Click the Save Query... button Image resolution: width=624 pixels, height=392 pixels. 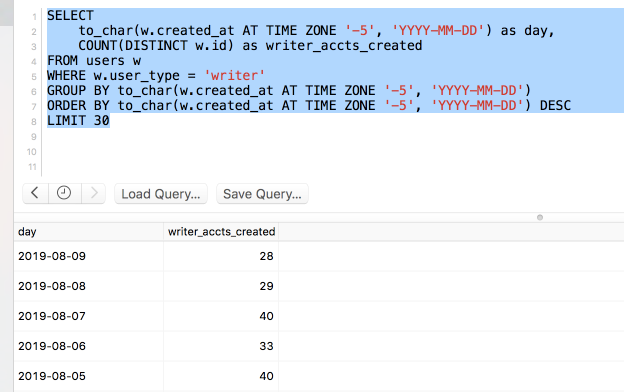click(262, 194)
